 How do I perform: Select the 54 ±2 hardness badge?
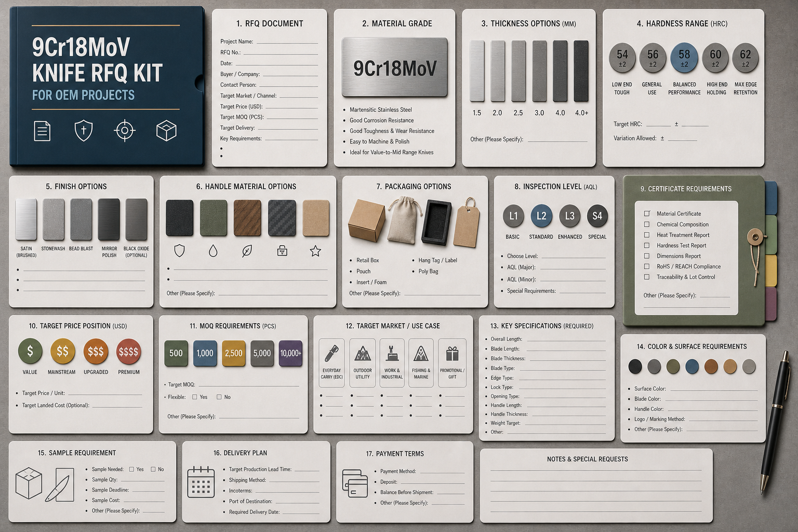coord(622,58)
